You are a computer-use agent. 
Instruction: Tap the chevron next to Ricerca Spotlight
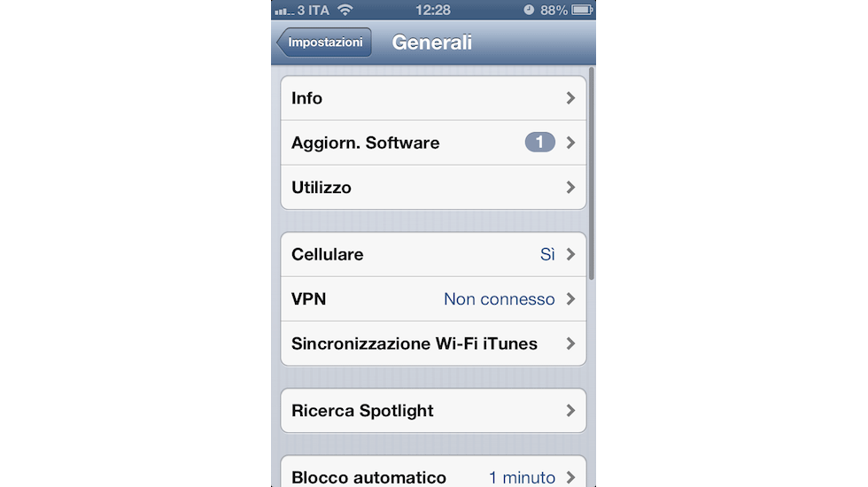(x=570, y=411)
